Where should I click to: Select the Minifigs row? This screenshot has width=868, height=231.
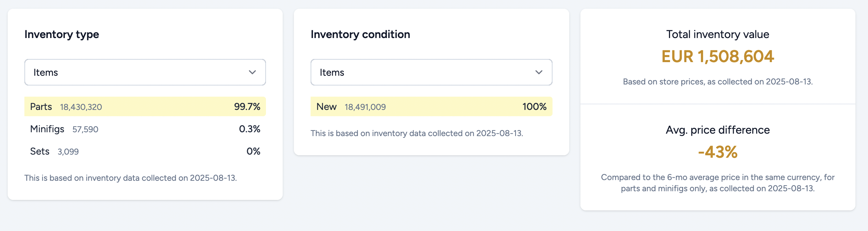[145, 129]
